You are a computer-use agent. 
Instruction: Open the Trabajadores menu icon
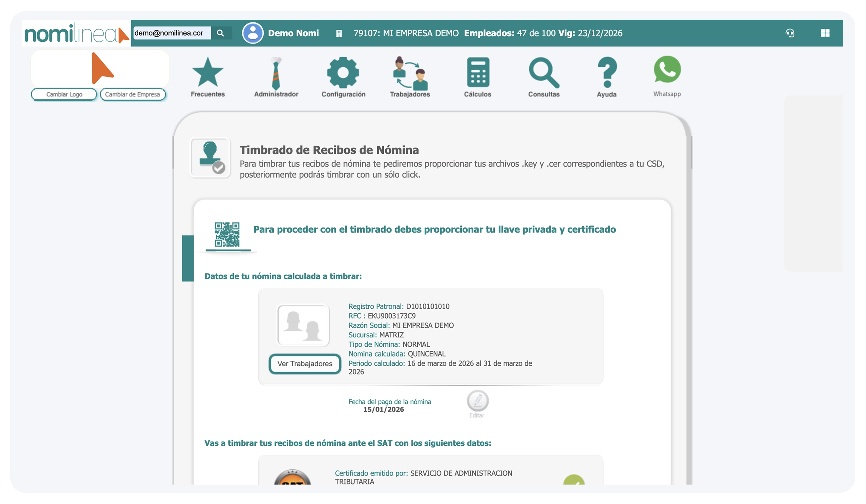410,73
